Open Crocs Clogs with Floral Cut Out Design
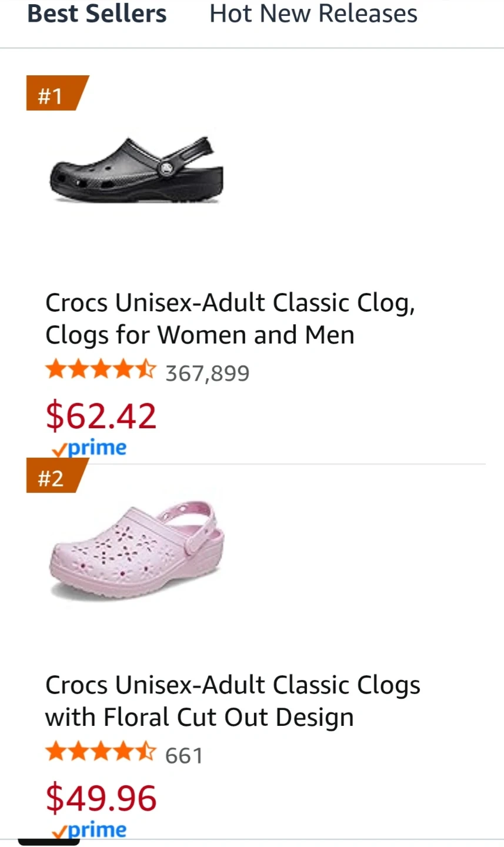 click(232, 701)
